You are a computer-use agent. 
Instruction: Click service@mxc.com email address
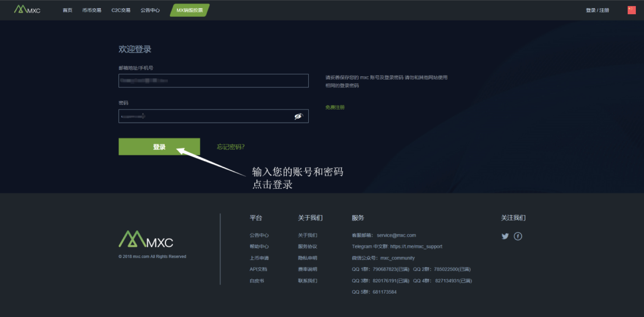click(396, 235)
